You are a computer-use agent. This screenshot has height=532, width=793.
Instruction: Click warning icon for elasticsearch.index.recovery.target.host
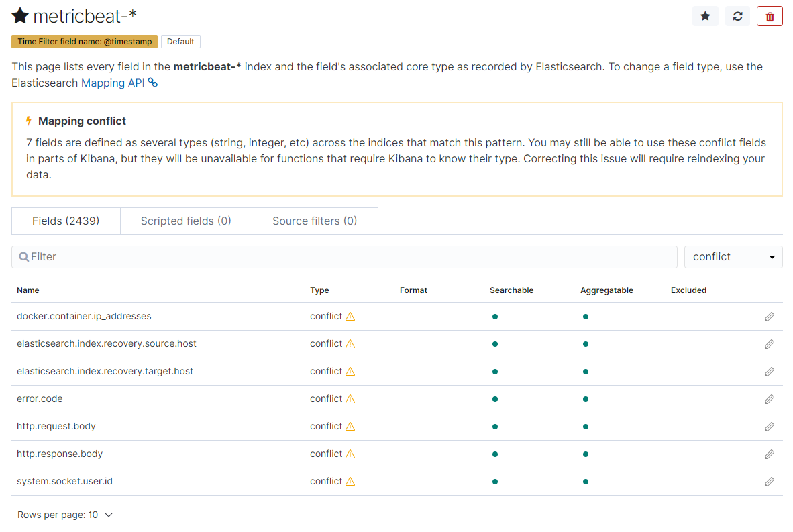pyautogui.click(x=350, y=372)
